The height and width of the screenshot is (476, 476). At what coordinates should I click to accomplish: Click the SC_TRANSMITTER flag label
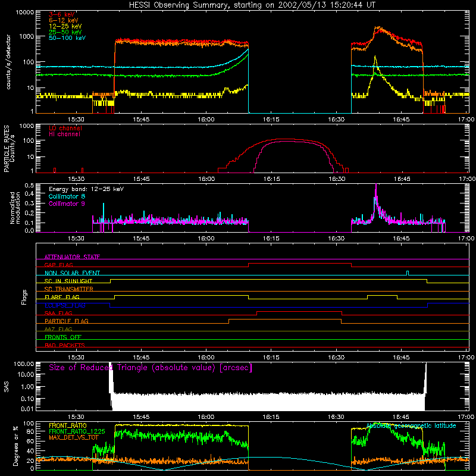[x=69, y=289]
